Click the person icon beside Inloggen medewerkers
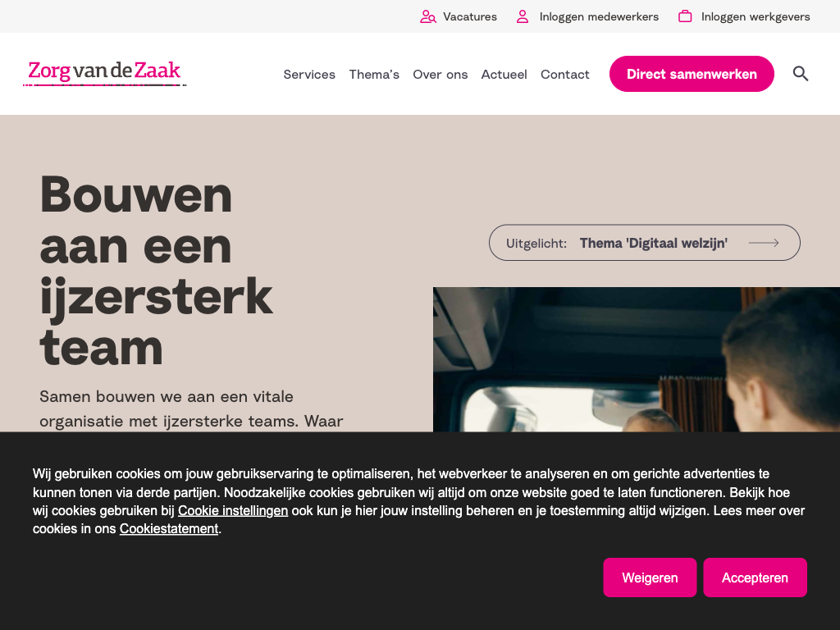This screenshot has width=840, height=630. (523, 16)
